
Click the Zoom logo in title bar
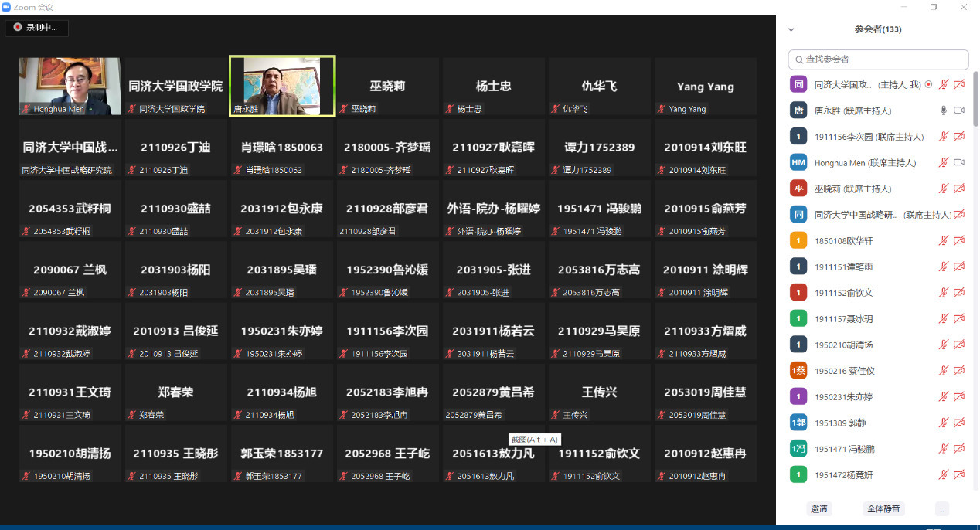point(6,7)
